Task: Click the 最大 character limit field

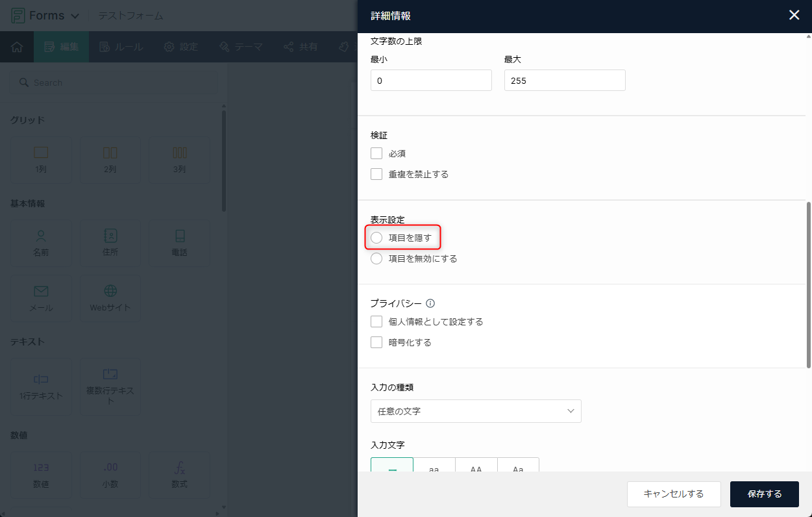Action: (x=565, y=81)
